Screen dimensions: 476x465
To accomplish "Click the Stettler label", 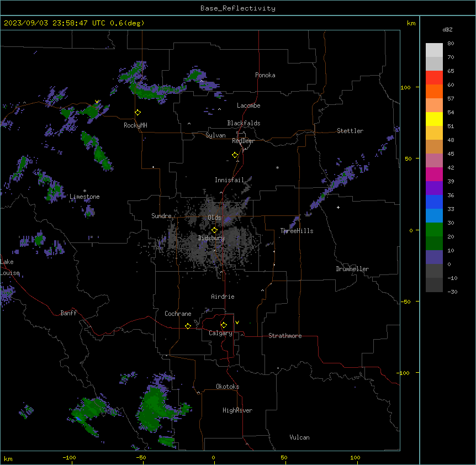I will [350, 131].
